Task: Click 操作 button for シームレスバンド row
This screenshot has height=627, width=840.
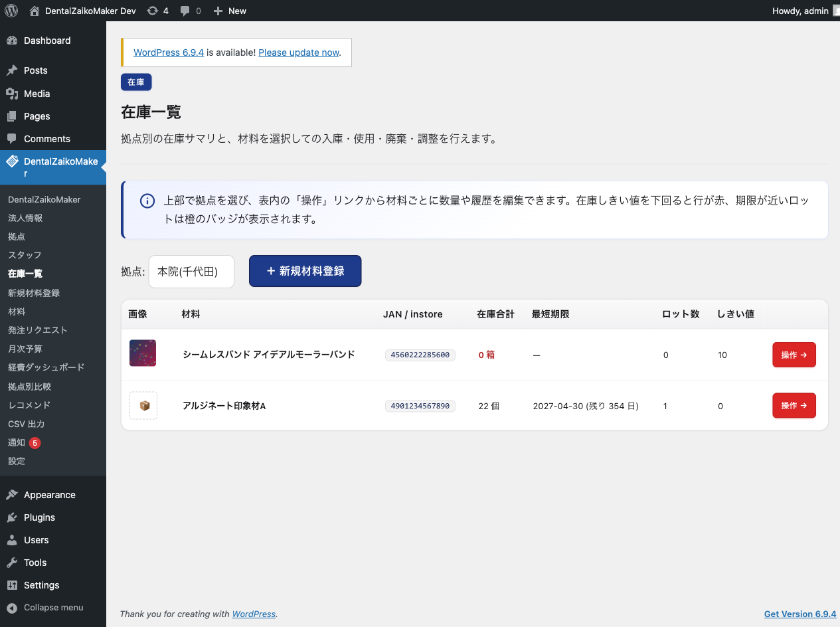Action: (794, 355)
